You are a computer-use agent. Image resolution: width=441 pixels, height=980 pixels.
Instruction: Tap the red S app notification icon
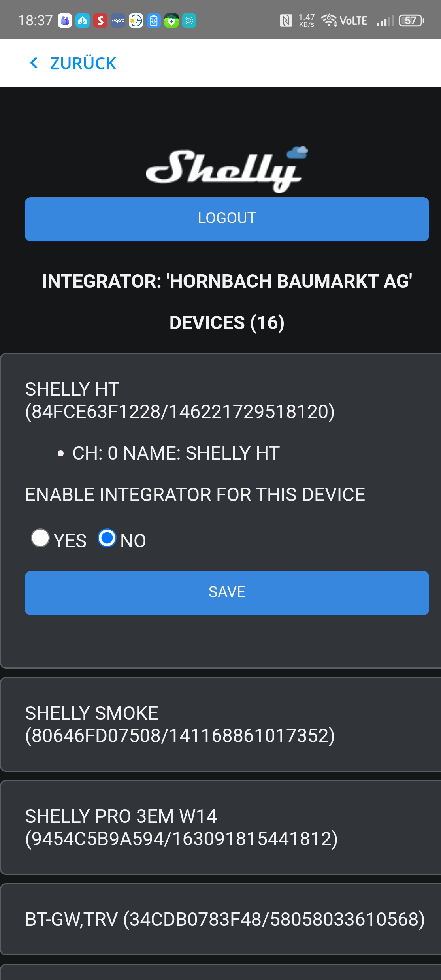coord(100,21)
